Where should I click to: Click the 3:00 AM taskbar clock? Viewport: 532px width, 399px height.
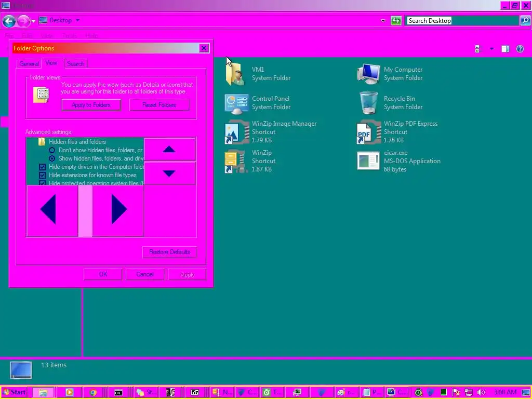[505, 392]
